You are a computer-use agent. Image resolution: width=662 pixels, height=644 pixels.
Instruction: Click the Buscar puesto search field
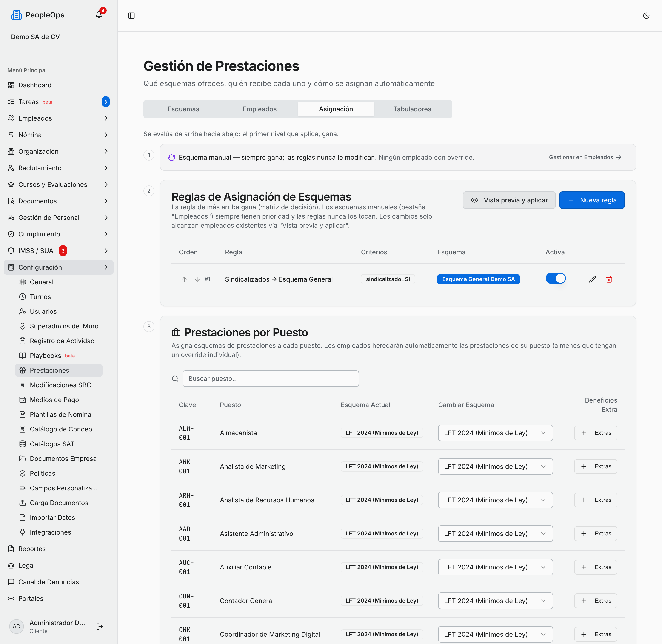271,379
